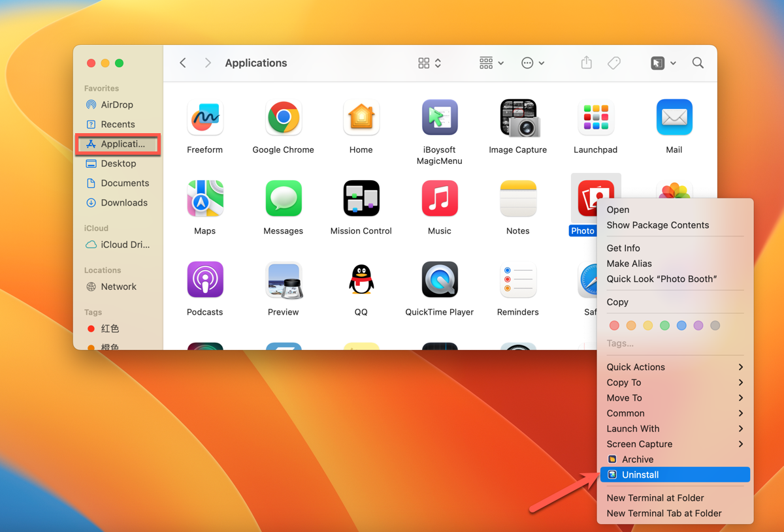Image resolution: width=784 pixels, height=532 pixels.
Task: Expand the Launch With submenu
Action: (x=675, y=429)
